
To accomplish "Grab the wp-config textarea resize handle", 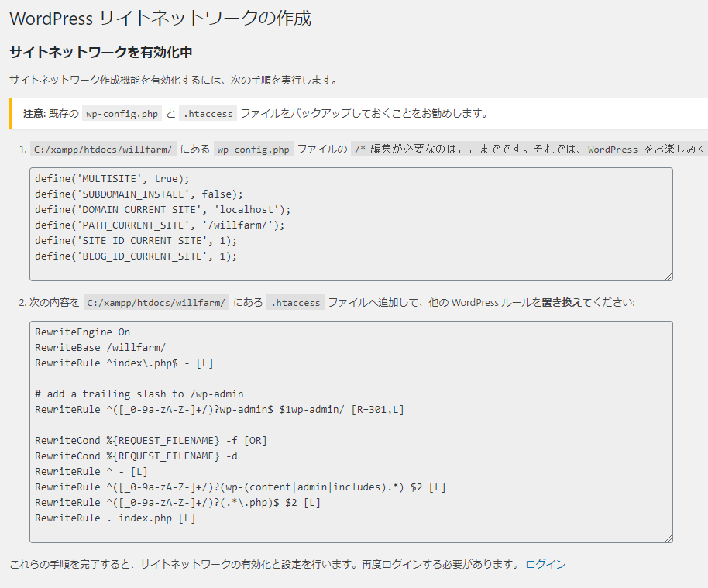I will (668, 277).
